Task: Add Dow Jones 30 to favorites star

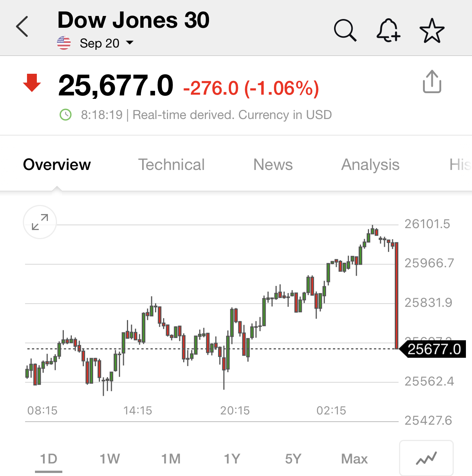Action: point(432,30)
